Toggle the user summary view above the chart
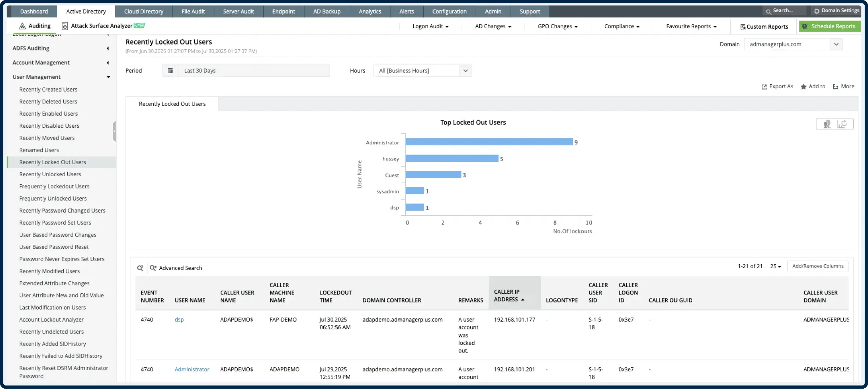 [827, 124]
